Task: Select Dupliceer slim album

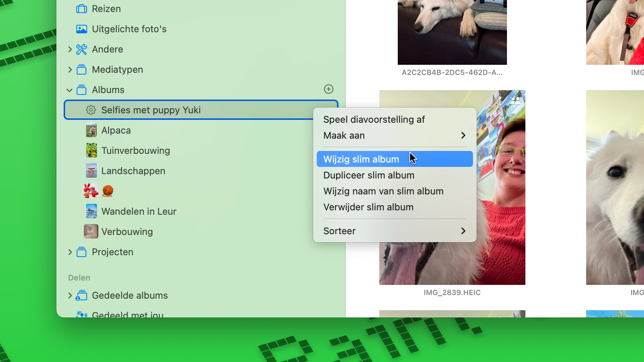Action: (369, 175)
